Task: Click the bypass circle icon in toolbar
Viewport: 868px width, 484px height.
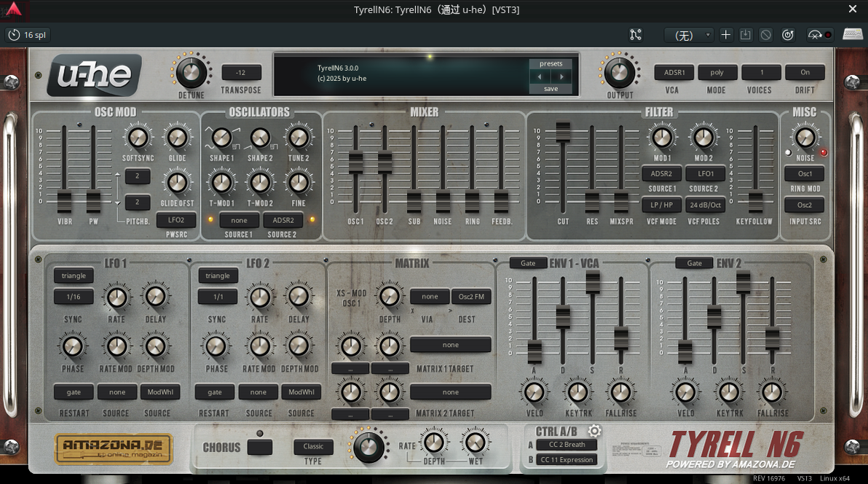Action: pyautogui.click(x=765, y=35)
